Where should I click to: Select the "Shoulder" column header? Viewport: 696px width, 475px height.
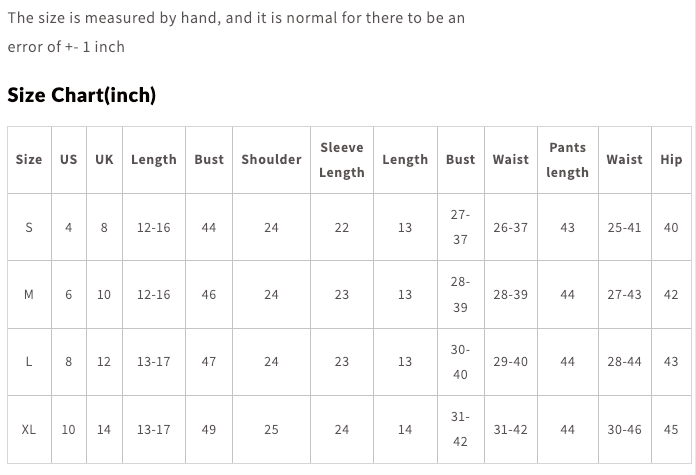[271, 159]
